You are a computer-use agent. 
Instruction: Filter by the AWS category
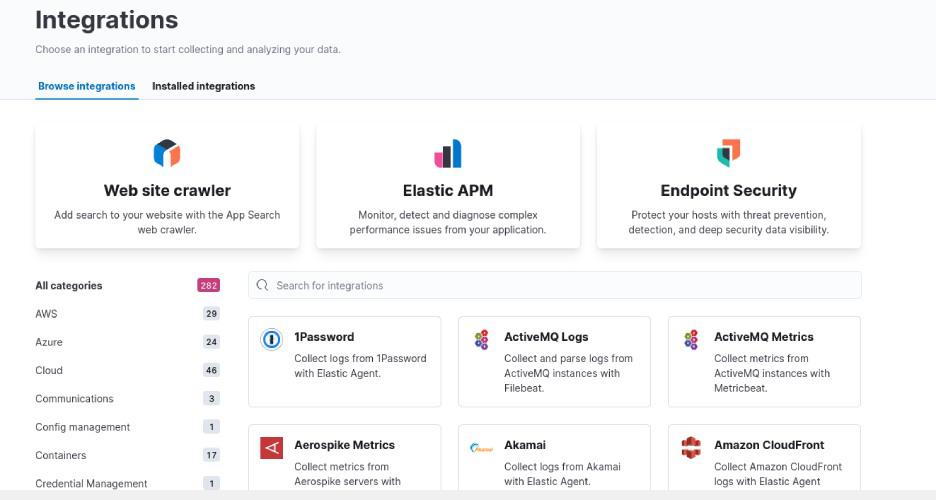point(46,314)
